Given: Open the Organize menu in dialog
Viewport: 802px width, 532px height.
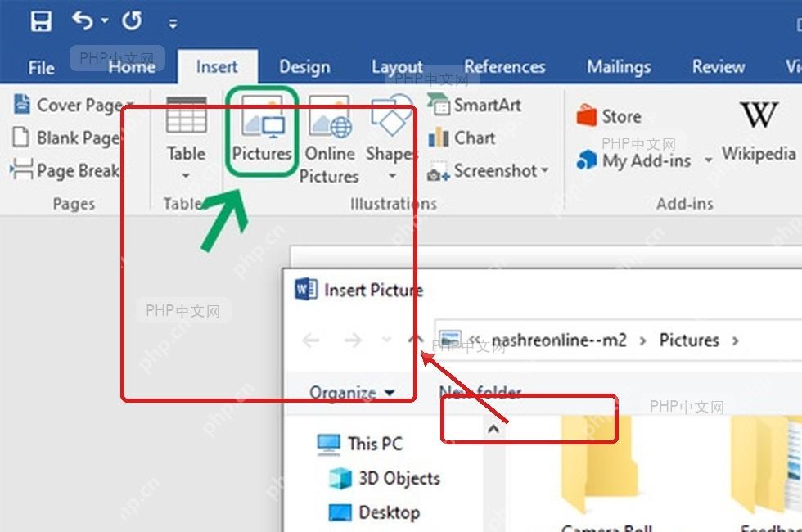Looking at the screenshot, I should (x=352, y=392).
